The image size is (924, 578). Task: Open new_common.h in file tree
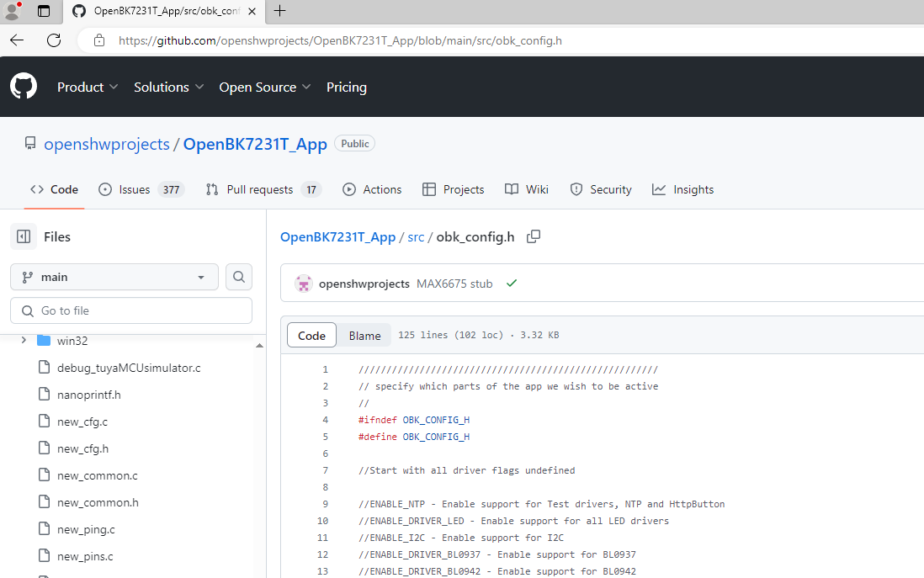click(98, 502)
